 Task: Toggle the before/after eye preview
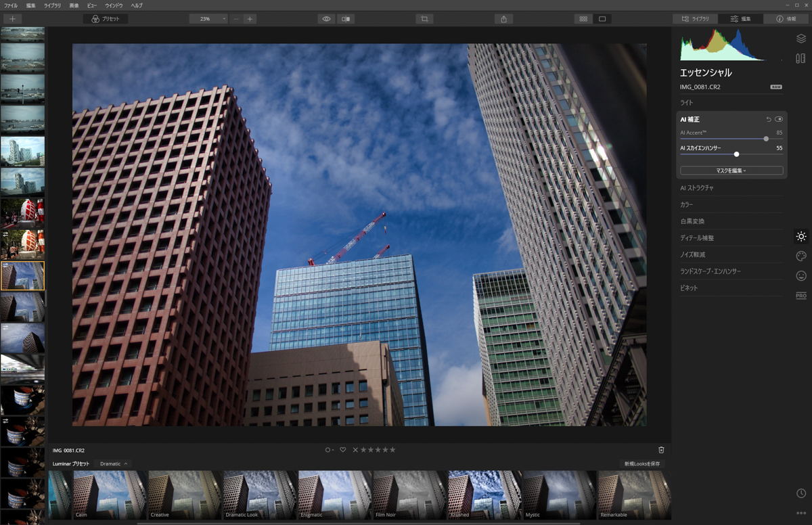[326, 19]
